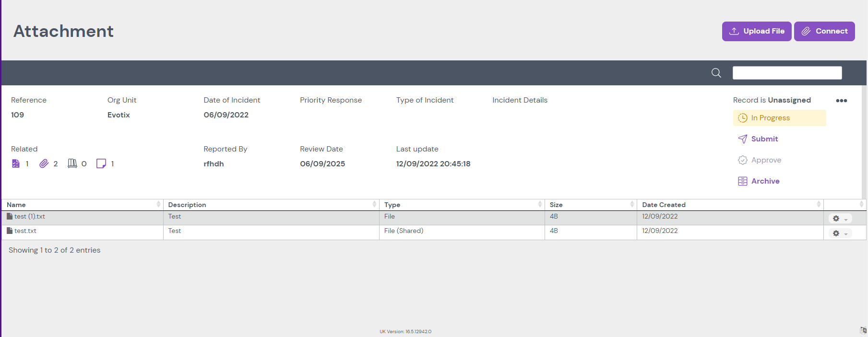
Task: Select the Submit workflow action
Action: (x=764, y=139)
